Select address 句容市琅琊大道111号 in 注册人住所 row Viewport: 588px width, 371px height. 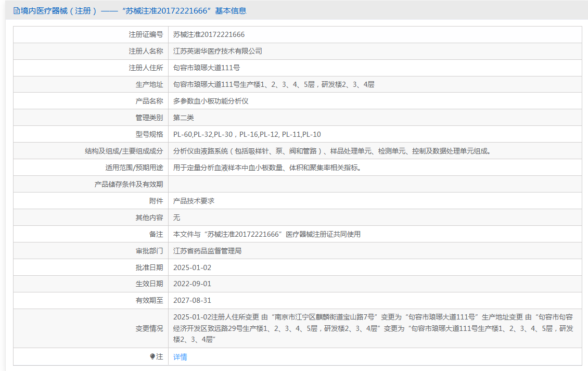tap(206, 68)
